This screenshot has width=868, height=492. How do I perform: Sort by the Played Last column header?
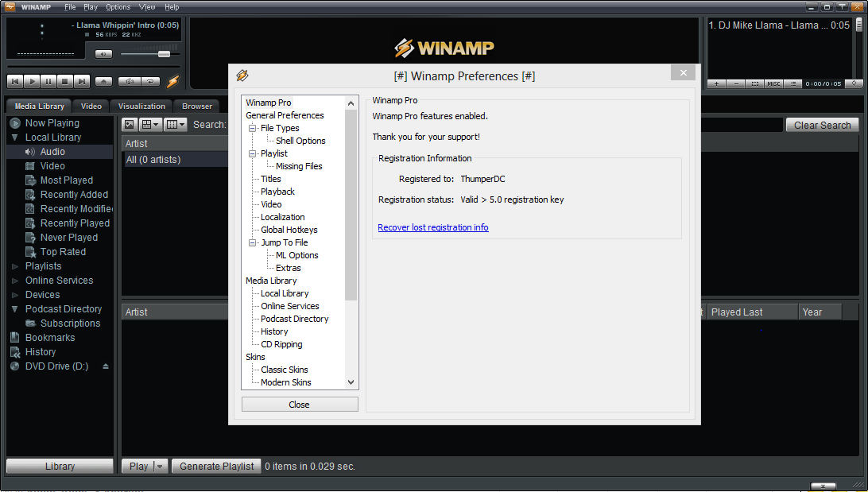tap(752, 312)
